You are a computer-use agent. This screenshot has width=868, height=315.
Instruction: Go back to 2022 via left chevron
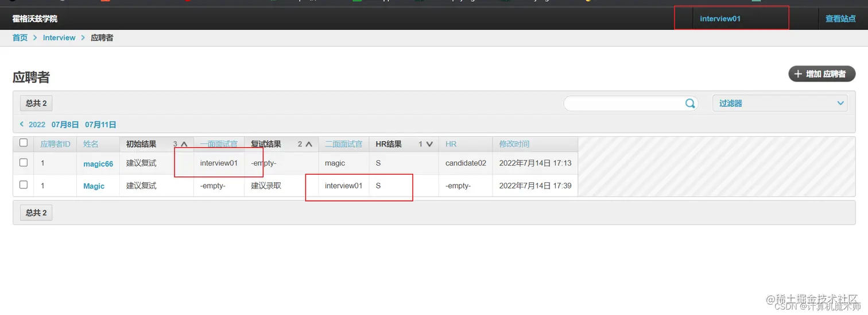click(22, 124)
